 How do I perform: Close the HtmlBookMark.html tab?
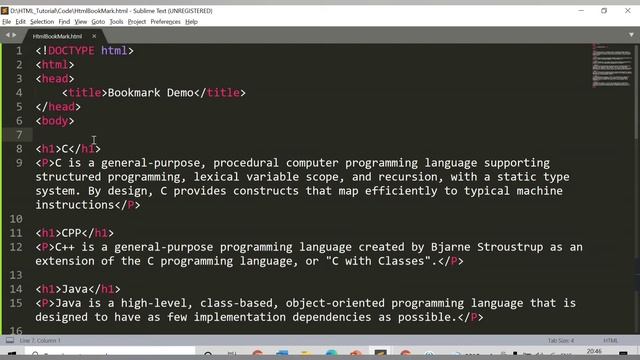tap(94, 36)
